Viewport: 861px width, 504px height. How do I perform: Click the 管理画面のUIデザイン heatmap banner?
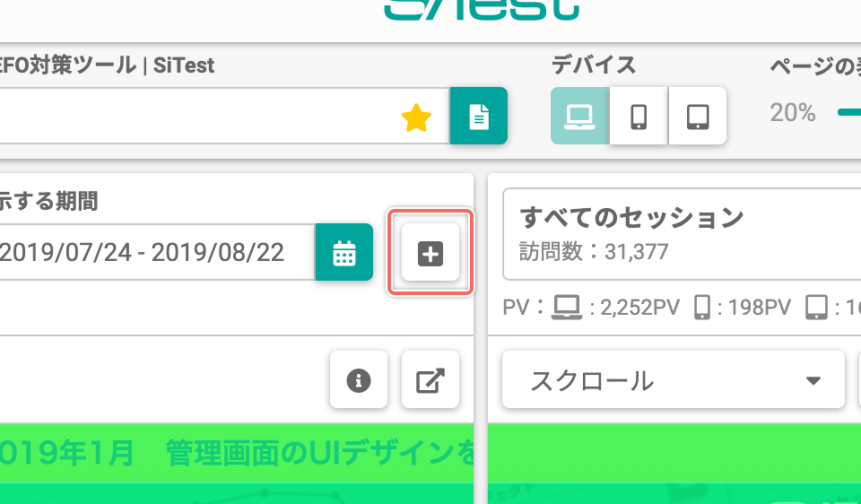[x=237, y=453]
